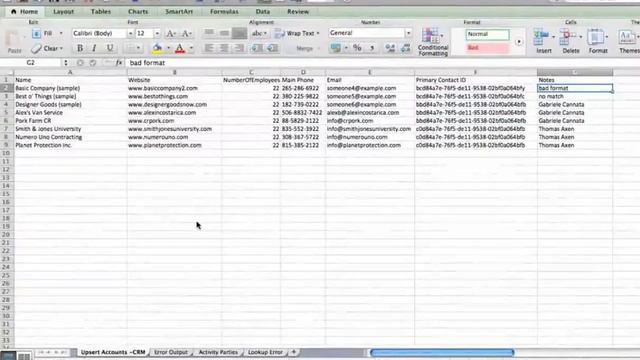Select the Error Output sheet tab
640x360 pixels.
[x=171, y=352]
